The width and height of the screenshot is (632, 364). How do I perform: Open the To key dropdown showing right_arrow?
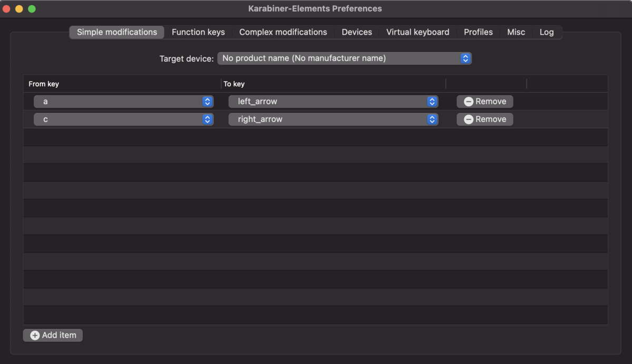tap(333, 119)
